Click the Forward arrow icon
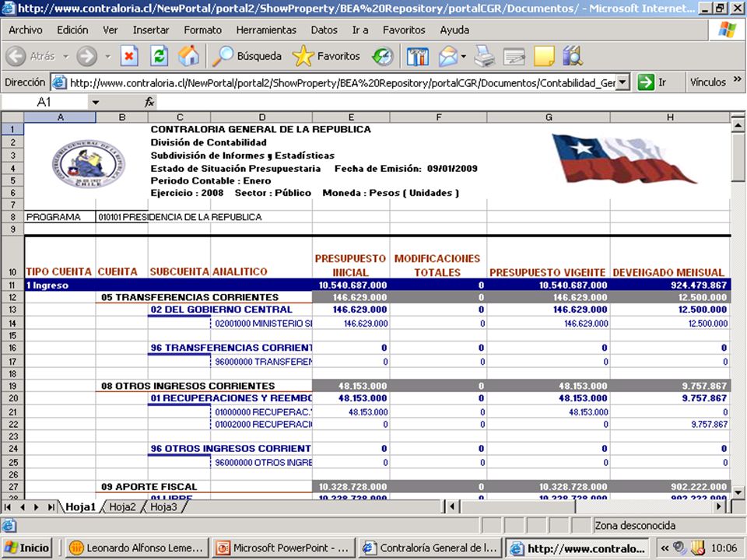The height and width of the screenshot is (560, 747). [86, 56]
